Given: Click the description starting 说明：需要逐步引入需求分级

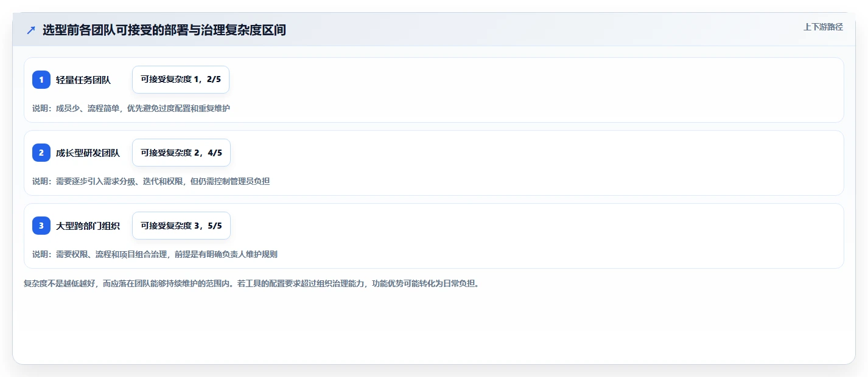Looking at the screenshot, I should coord(151,181).
